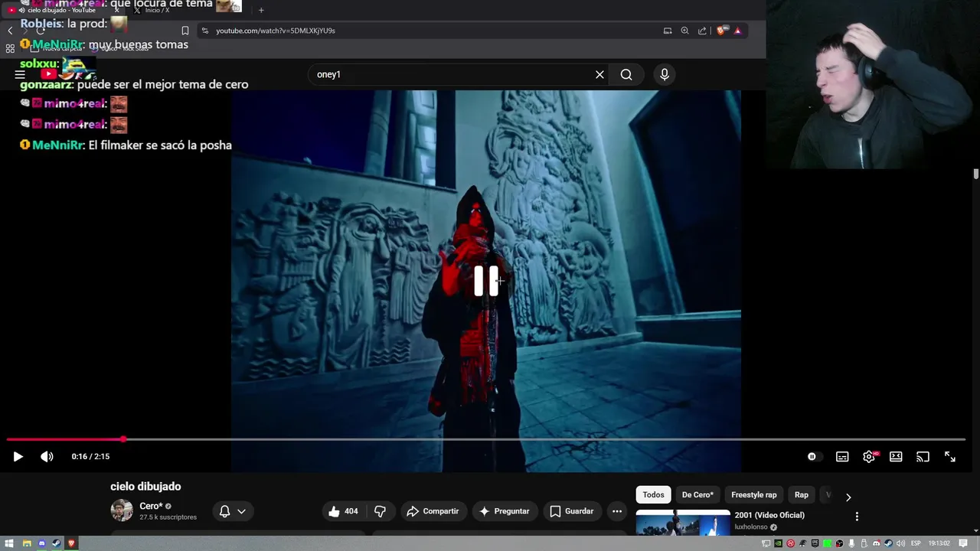Screen dimensions: 980x551
Task: Open Brave Shields lion icon
Action: (721, 31)
